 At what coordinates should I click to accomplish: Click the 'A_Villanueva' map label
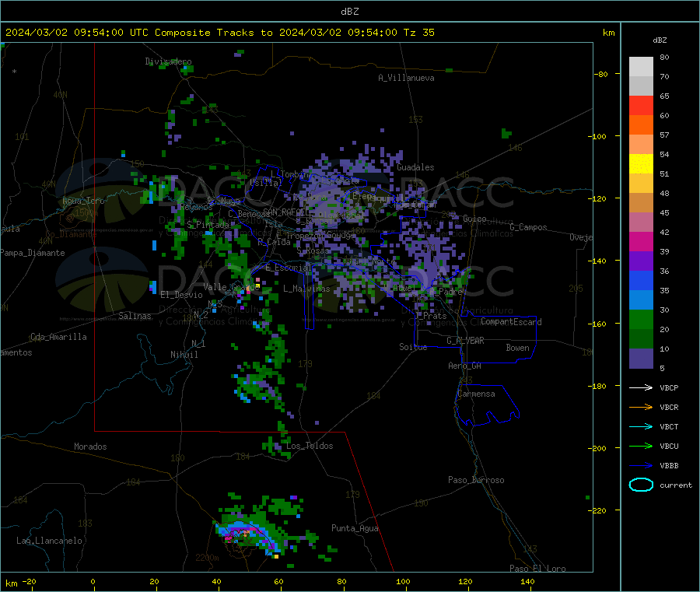[x=406, y=78]
